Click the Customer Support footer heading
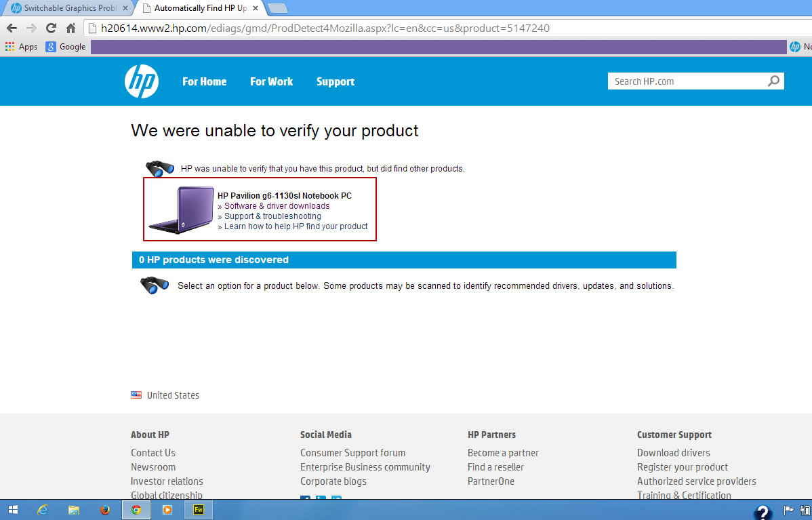This screenshot has width=812, height=520. point(674,435)
